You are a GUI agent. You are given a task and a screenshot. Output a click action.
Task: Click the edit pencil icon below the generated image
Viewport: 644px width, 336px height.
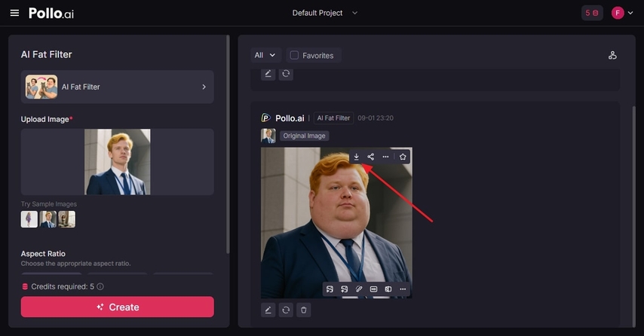click(x=268, y=310)
